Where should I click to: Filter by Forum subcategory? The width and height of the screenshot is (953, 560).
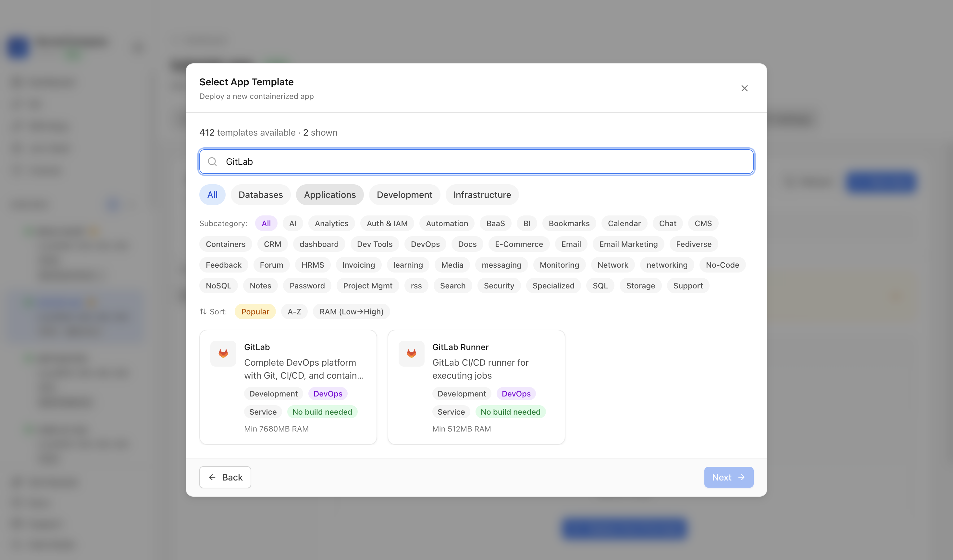271,265
